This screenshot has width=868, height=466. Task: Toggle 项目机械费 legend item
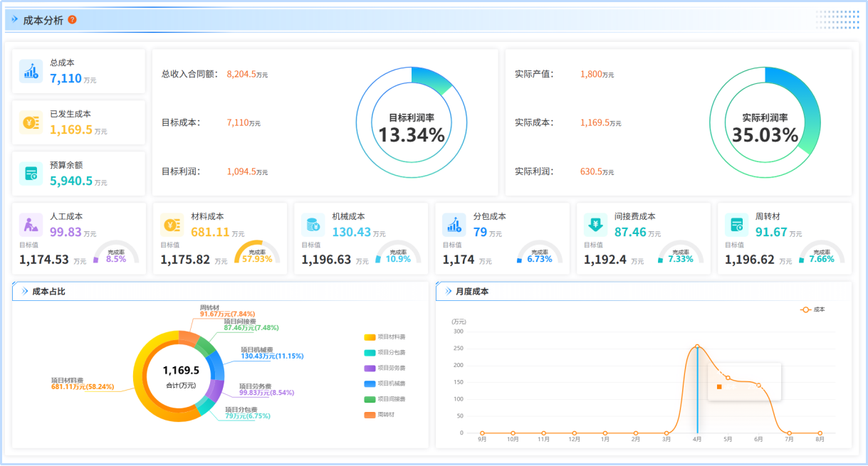pos(385,383)
